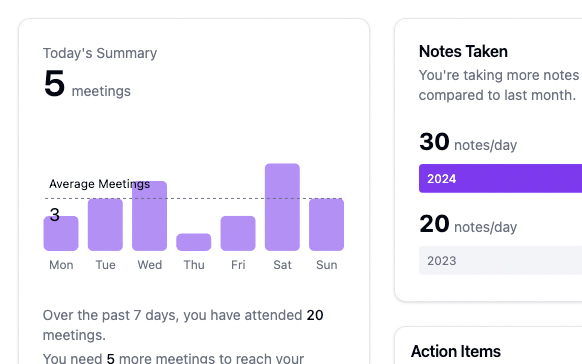582x364 pixels.
Task: Select the Friday bar in meetings chart
Action: point(238,233)
